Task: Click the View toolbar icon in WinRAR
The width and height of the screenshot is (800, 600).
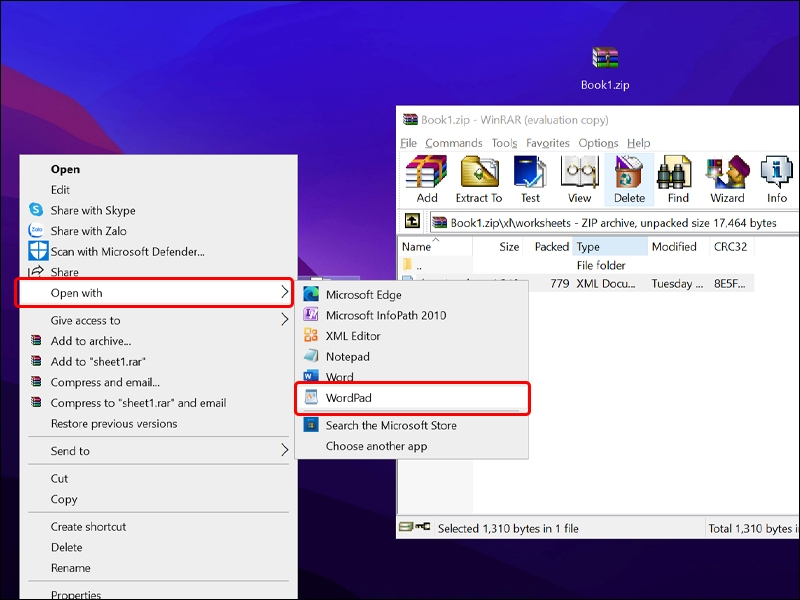Action: 579,179
